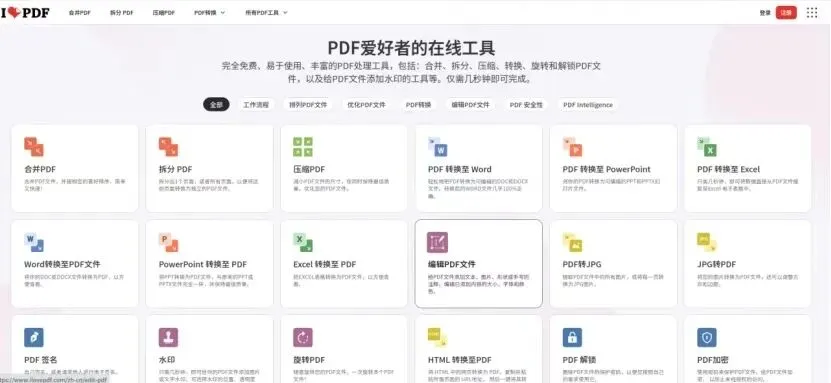Image resolution: width=831 pixels, height=383 pixels.
Task: Click the JPG转PDF icon
Action: click(707, 242)
